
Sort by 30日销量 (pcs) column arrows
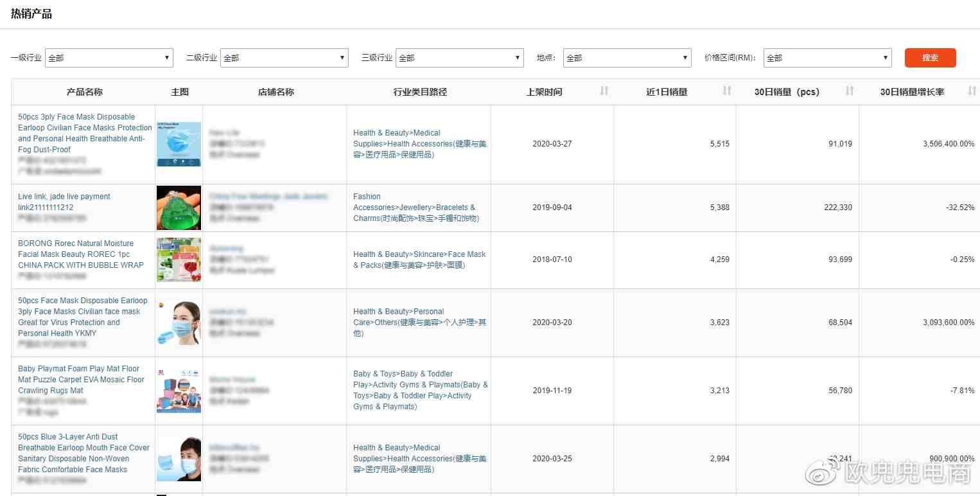pos(849,91)
